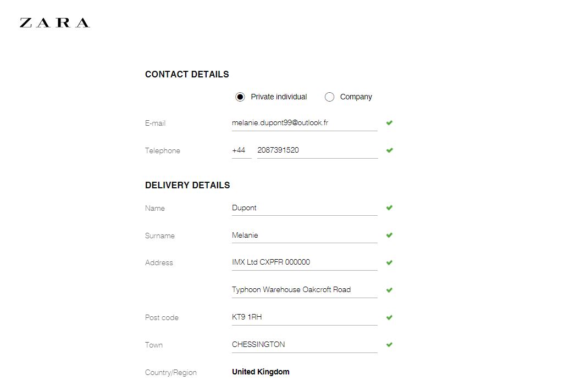Click the green checkmark beside Typhoon Warehouse line
This screenshot has width=570, height=392.
coord(389,290)
